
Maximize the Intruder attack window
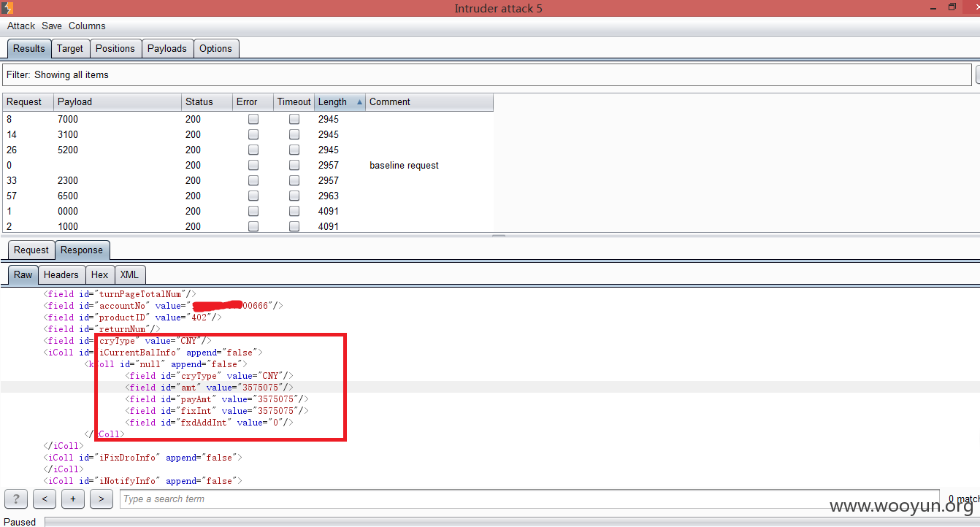coord(952,7)
